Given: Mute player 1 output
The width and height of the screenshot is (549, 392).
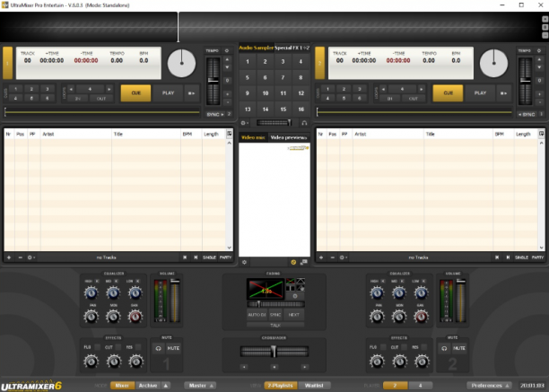Looking at the screenshot, I should tap(173, 348).
